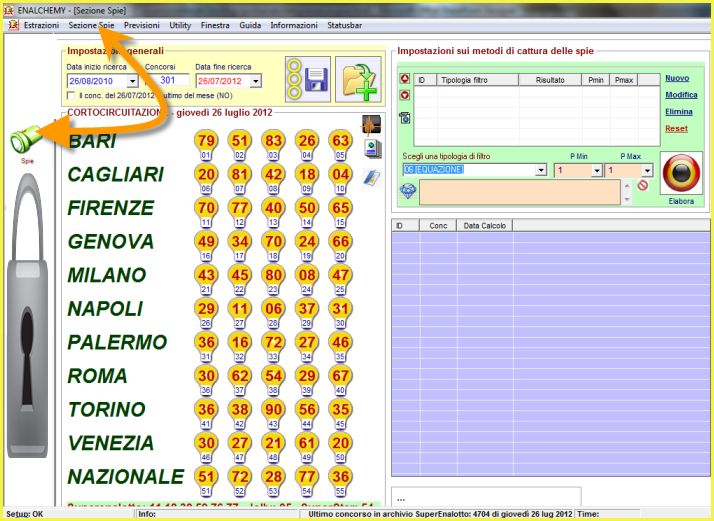Click the Setup: OK status text
Image resolution: width=714 pixels, height=521 pixels.
point(25,514)
